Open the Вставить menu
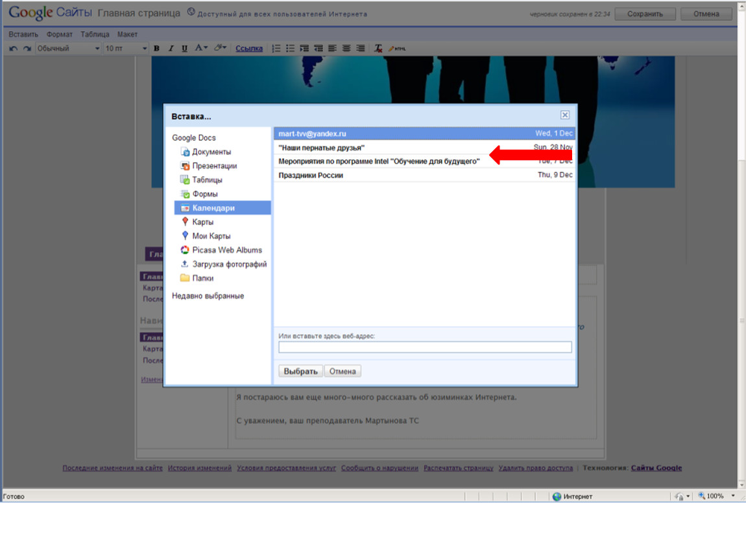The image size is (746, 560). (x=23, y=34)
